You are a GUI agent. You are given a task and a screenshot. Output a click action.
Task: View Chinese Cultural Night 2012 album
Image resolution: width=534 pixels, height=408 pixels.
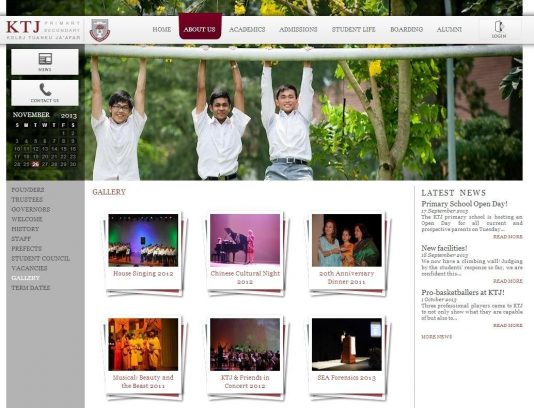click(245, 240)
